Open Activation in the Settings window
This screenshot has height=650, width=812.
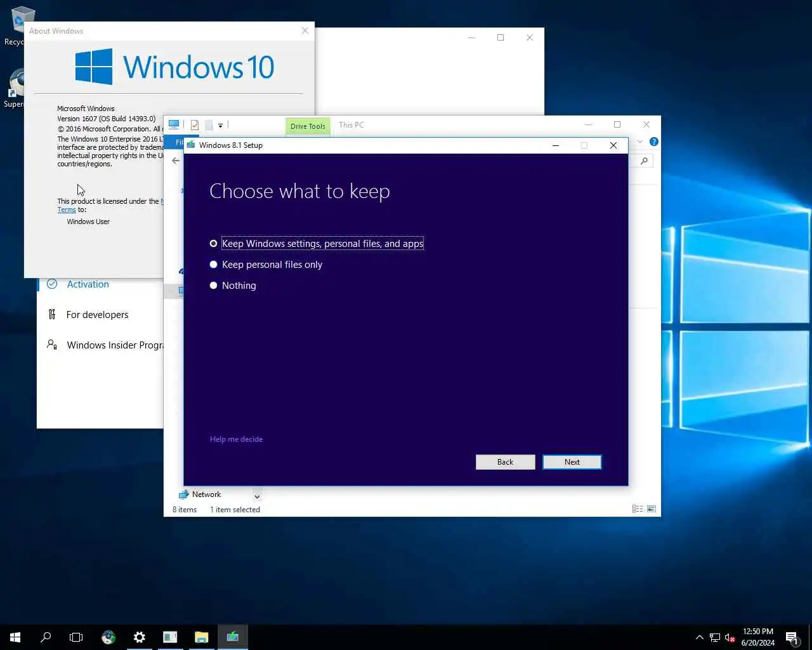[x=88, y=284]
